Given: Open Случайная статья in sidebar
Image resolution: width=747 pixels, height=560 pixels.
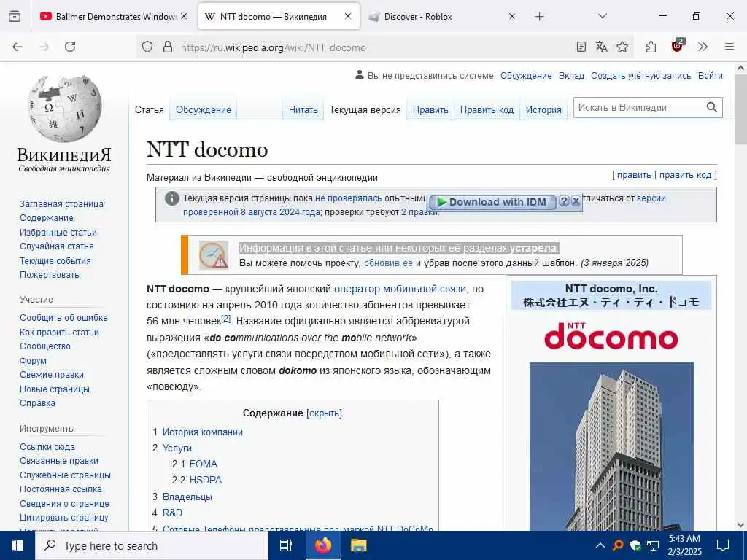Looking at the screenshot, I should tap(57, 246).
